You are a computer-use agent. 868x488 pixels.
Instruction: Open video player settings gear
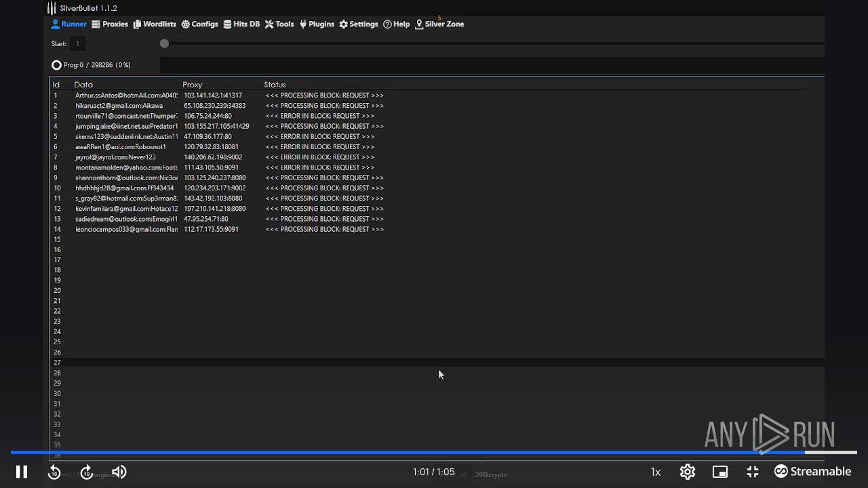click(x=688, y=472)
